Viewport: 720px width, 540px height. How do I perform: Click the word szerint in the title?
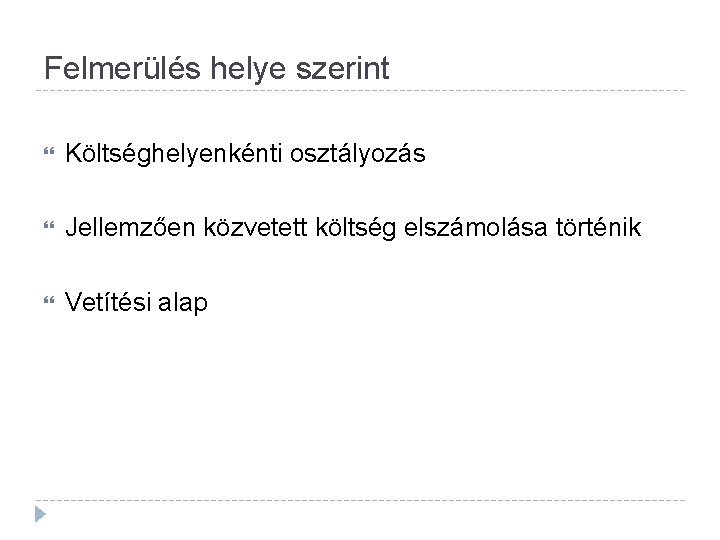(346, 69)
